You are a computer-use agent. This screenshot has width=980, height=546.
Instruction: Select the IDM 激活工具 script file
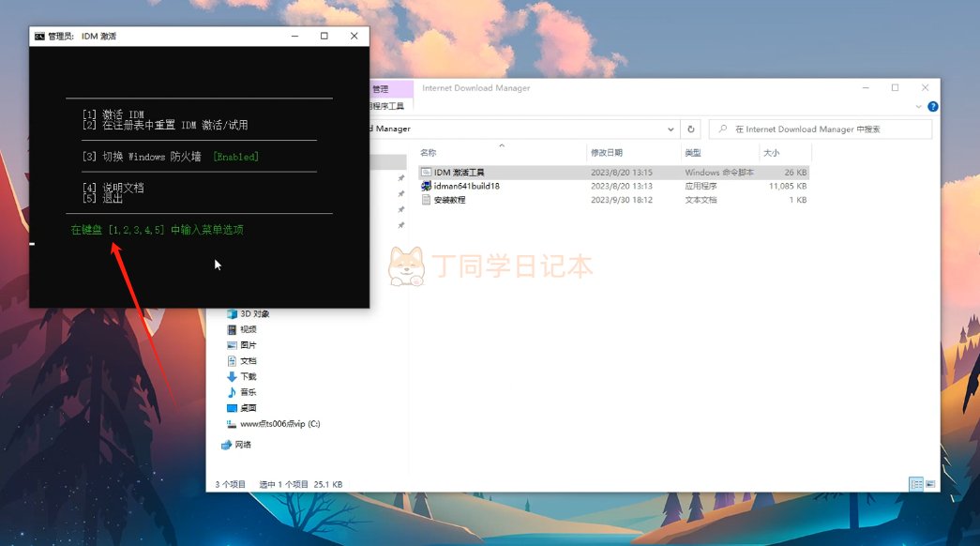tap(459, 173)
